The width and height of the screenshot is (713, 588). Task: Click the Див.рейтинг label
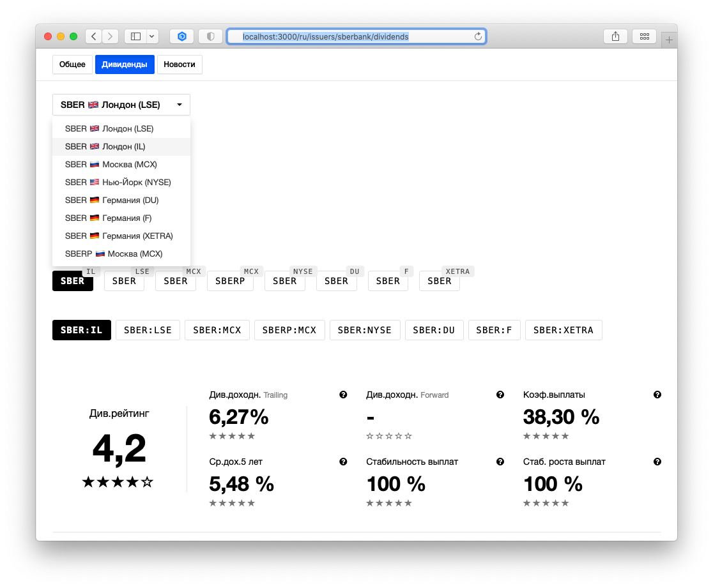click(119, 414)
